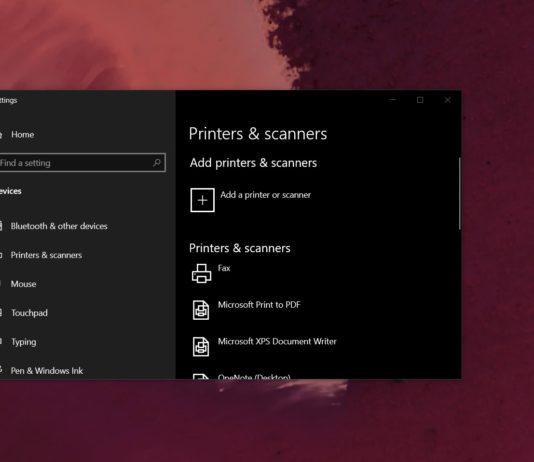Open Mouse settings page

point(23,284)
